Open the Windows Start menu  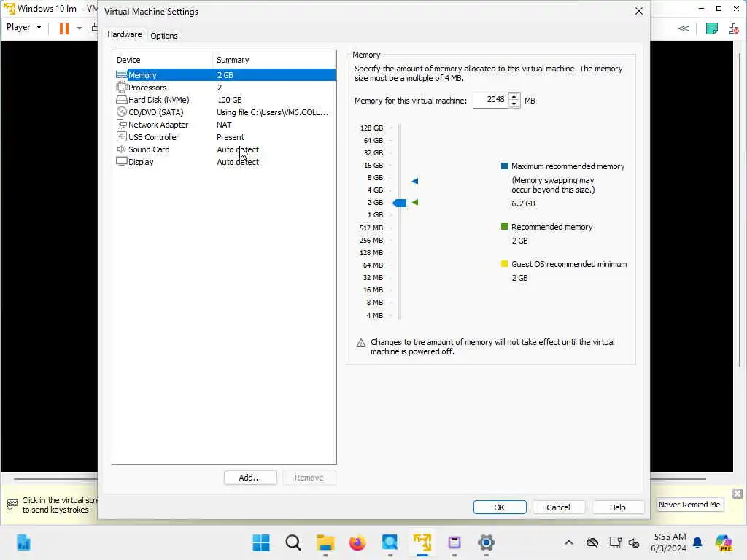pyautogui.click(x=261, y=542)
